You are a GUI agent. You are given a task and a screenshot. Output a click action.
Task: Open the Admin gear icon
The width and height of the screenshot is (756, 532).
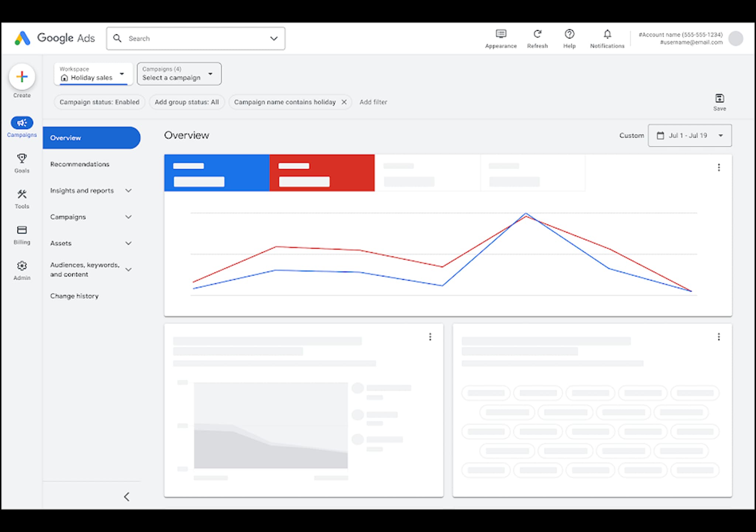[x=22, y=266]
